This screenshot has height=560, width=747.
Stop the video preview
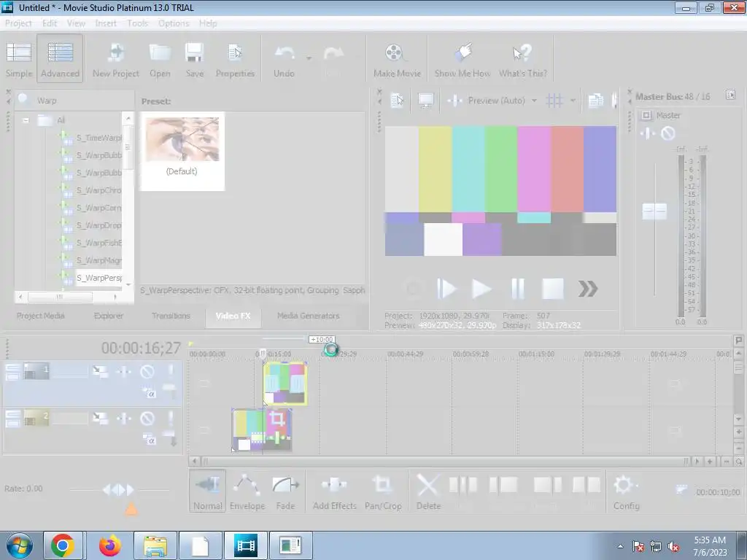coord(553,289)
